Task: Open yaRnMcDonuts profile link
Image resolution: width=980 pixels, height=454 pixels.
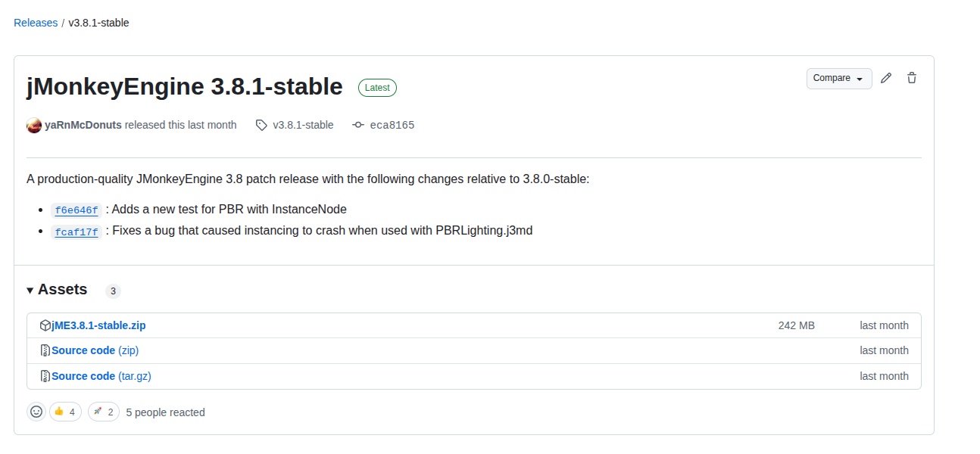Action: click(x=83, y=125)
